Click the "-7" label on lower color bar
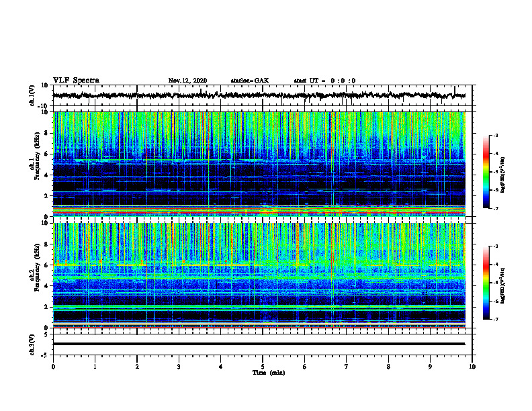This screenshot has height=411, width=532. coord(495,320)
